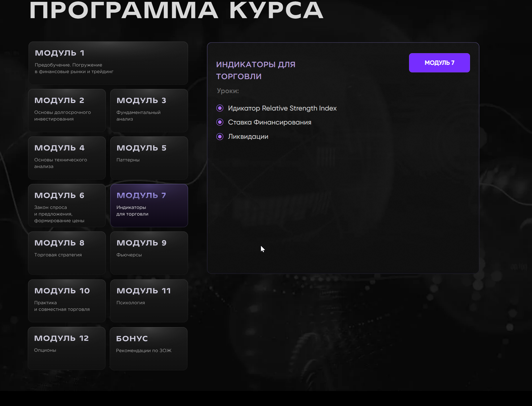Select Модуль 8 Торговая стратегия
This screenshot has width=532, height=406.
click(x=67, y=253)
